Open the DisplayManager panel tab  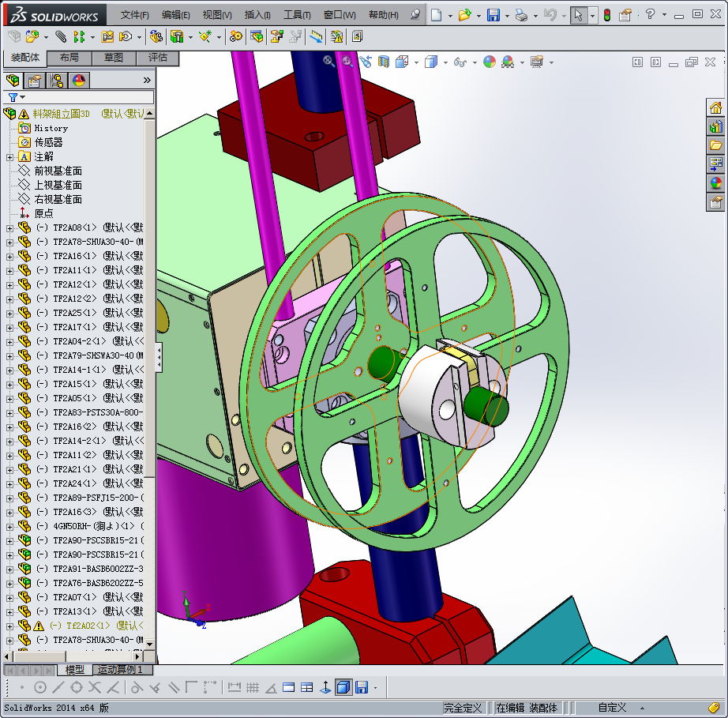(79, 81)
